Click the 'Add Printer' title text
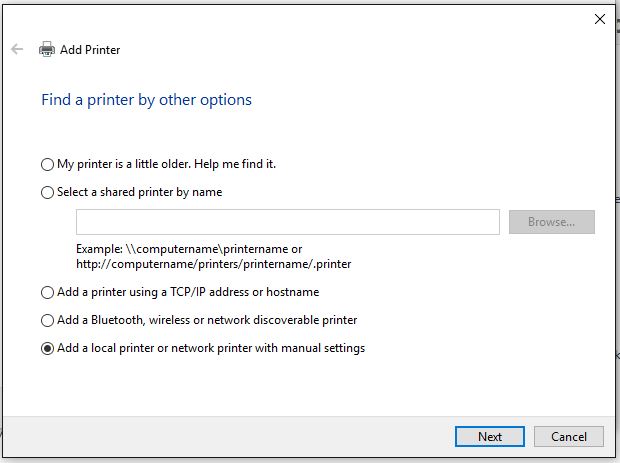The image size is (620, 463). [x=90, y=50]
